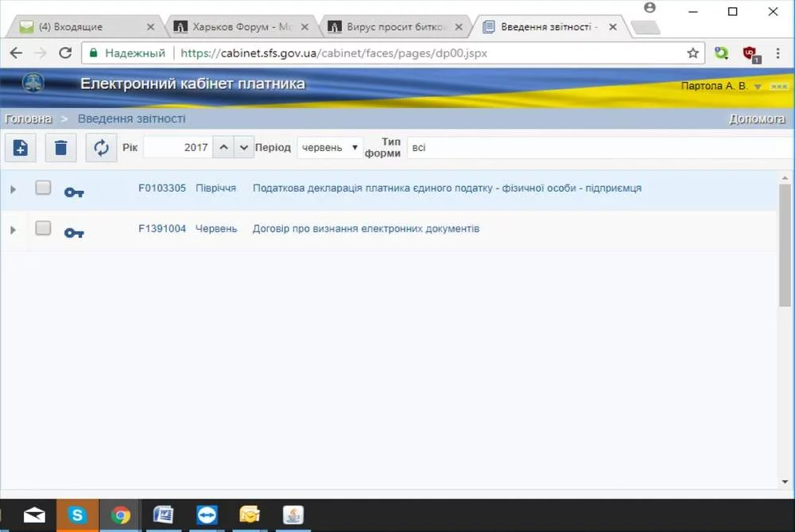Viewport: 795px width, 532px height.
Task: Increase year with up arrow
Action: click(223, 148)
